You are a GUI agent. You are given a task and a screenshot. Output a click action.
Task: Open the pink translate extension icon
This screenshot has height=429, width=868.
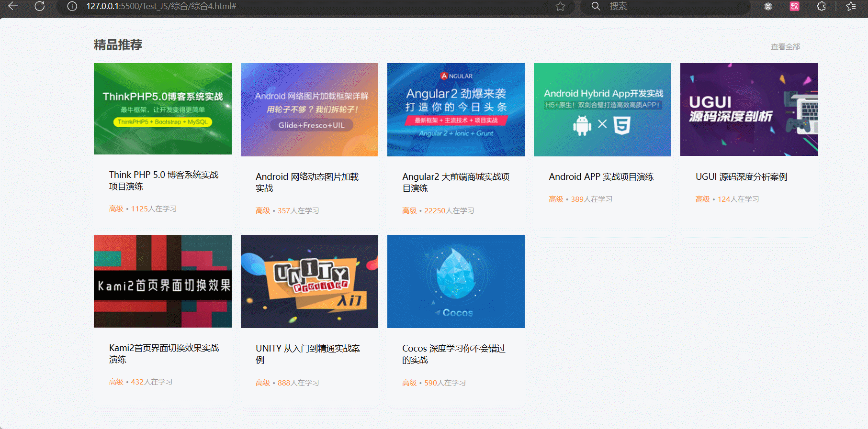794,6
